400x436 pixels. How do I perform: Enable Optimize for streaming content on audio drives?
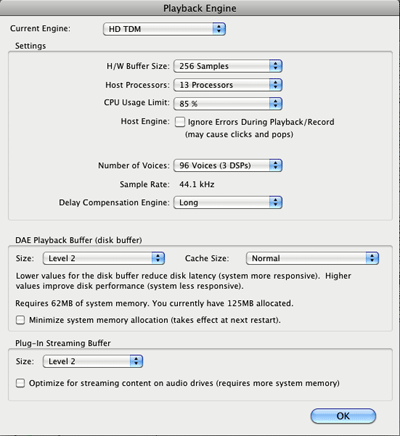pyautogui.click(x=20, y=383)
